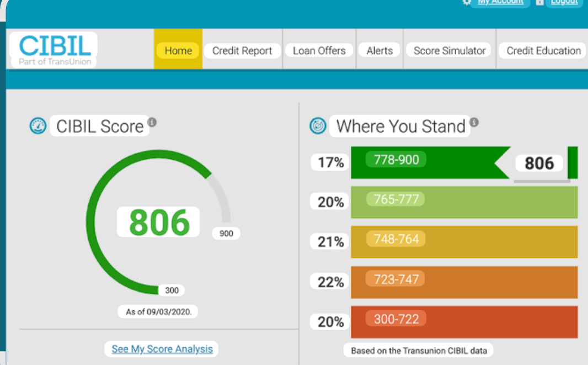Screen dimensions: 588x365
Task: Open the Score Simulator tab
Action: (x=449, y=50)
